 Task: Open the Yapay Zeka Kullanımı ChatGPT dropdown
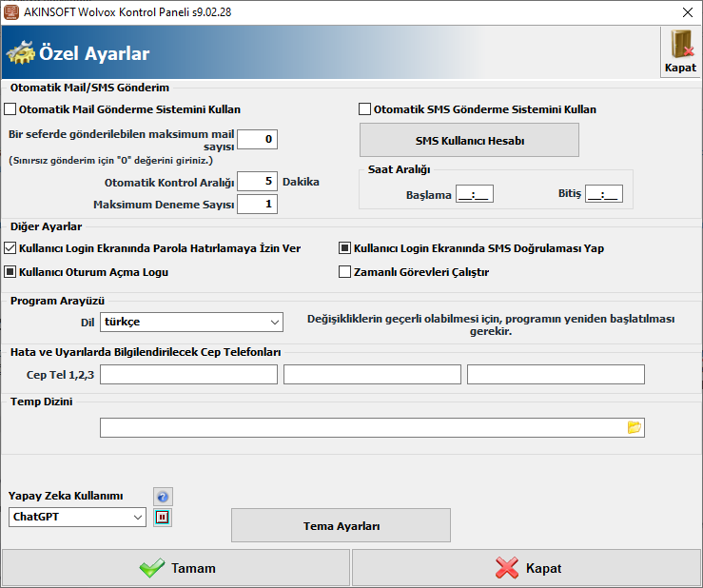tap(77, 518)
